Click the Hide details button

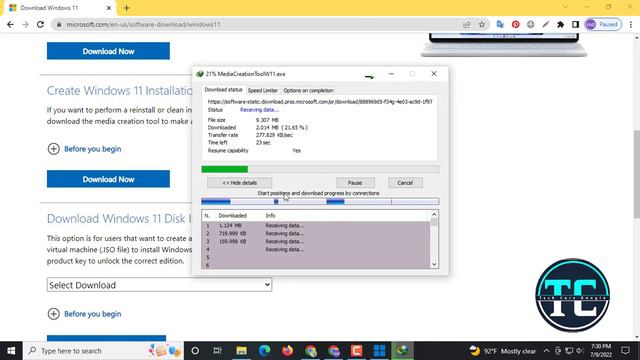240,183
